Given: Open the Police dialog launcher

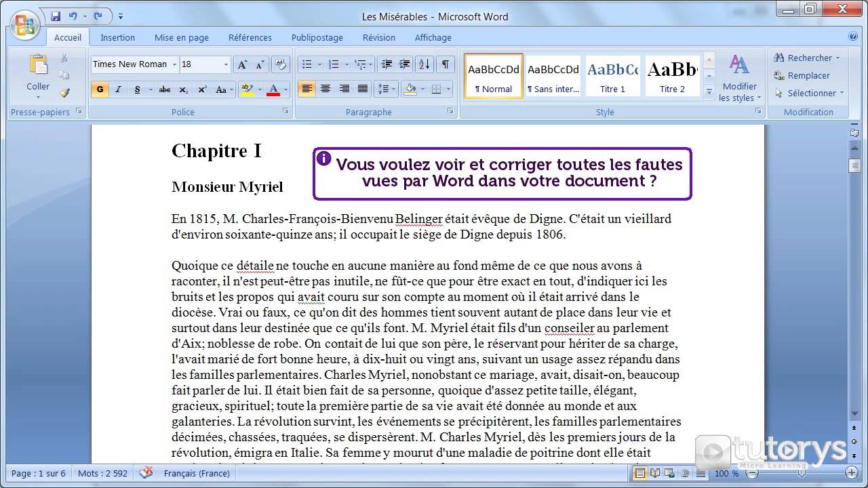Looking at the screenshot, I should [285, 110].
